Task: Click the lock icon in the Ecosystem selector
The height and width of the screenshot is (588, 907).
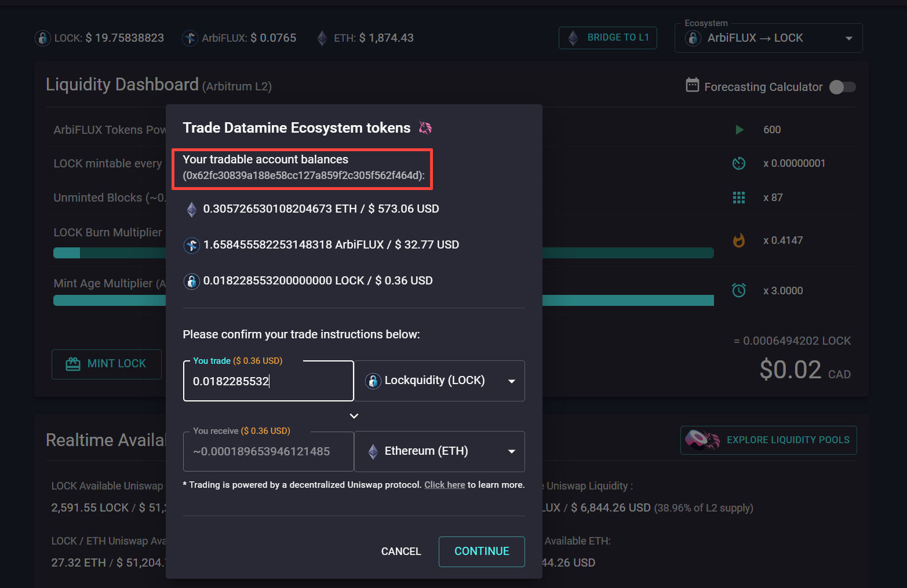Action: (693, 38)
